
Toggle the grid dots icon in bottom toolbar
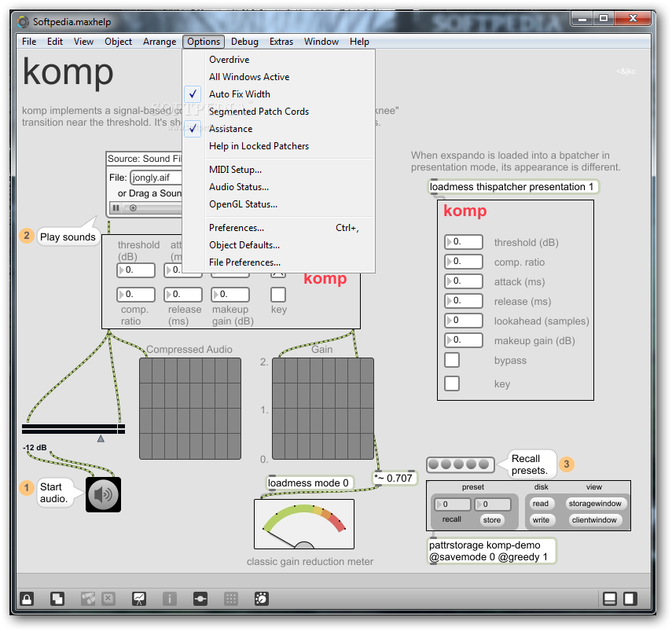point(231,599)
